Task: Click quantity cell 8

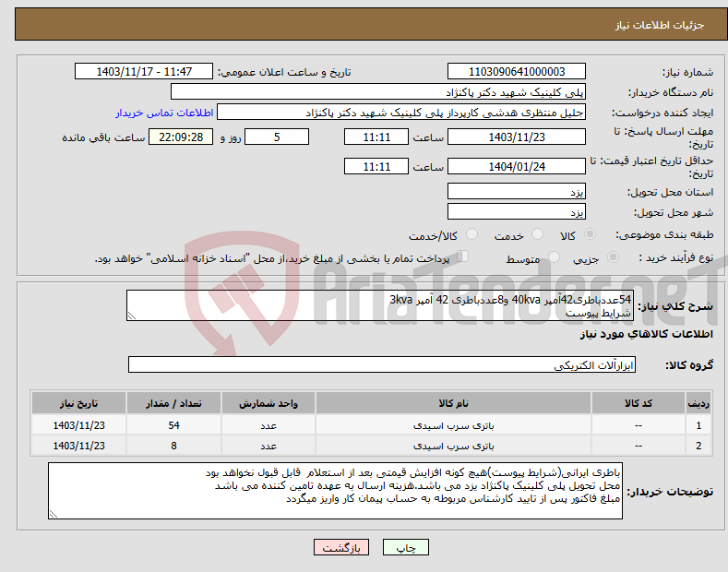Action: click(x=173, y=446)
